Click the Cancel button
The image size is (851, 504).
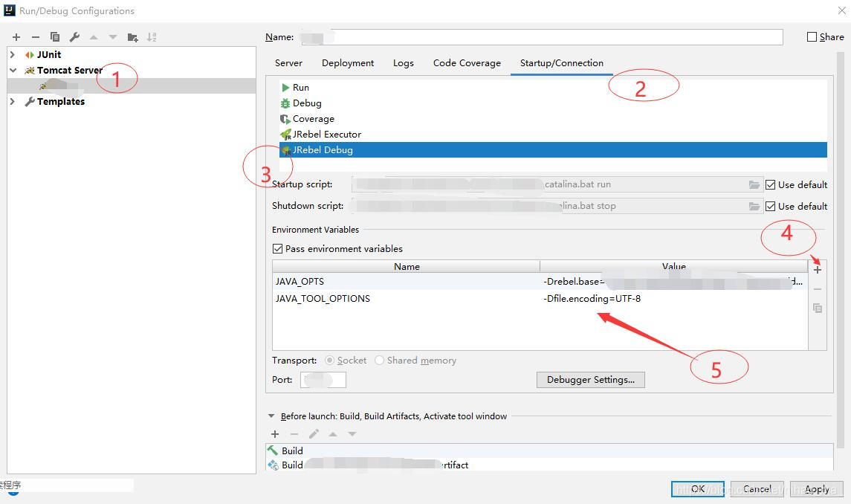[757, 489]
